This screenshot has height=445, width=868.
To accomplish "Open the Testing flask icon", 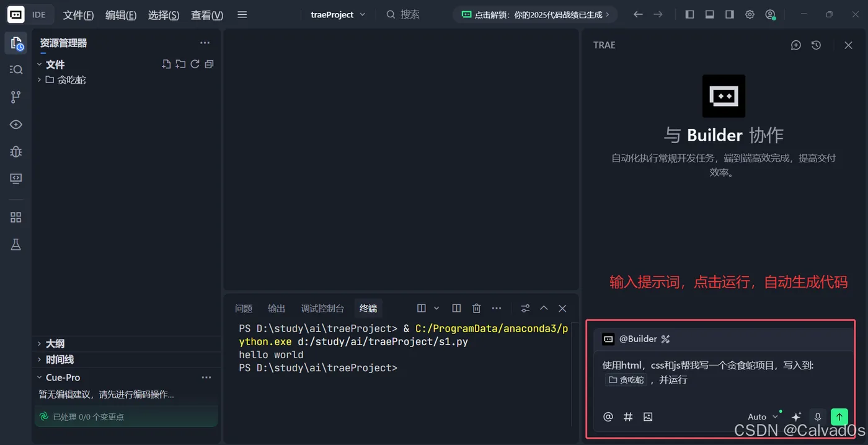I will (x=16, y=244).
